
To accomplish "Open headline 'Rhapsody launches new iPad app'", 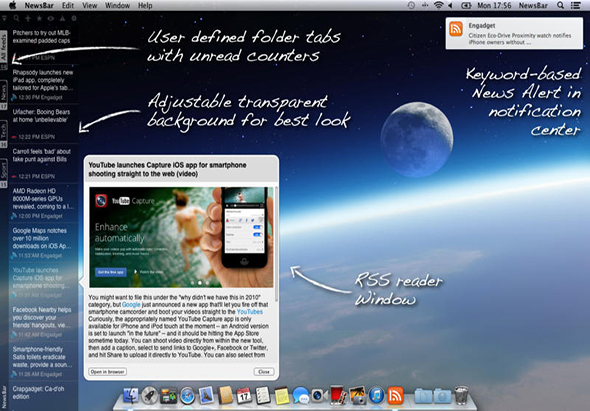I will pos(43,80).
